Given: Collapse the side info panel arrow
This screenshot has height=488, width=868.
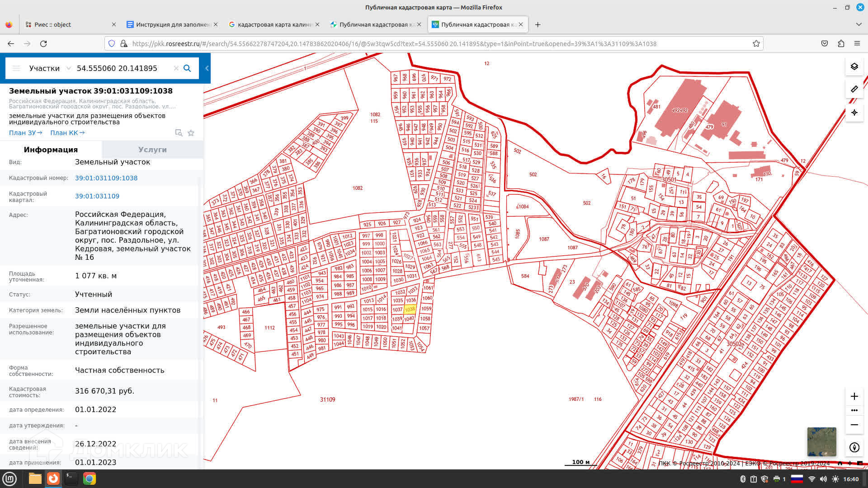Looking at the screenshot, I should [207, 68].
